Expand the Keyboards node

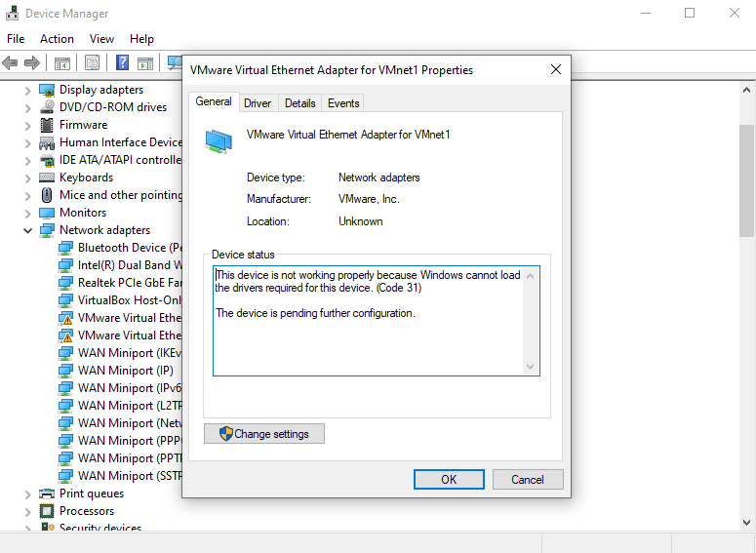28,178
